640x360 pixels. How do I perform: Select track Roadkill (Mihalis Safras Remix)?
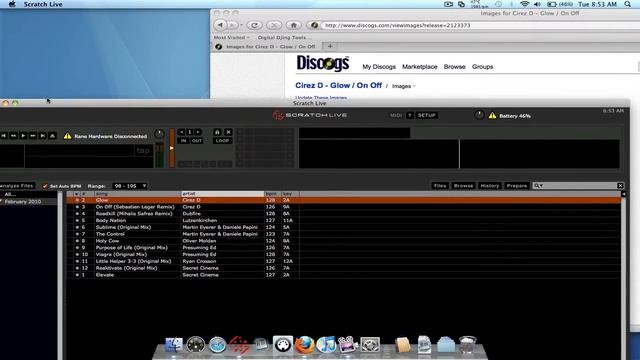coord(344,213)
